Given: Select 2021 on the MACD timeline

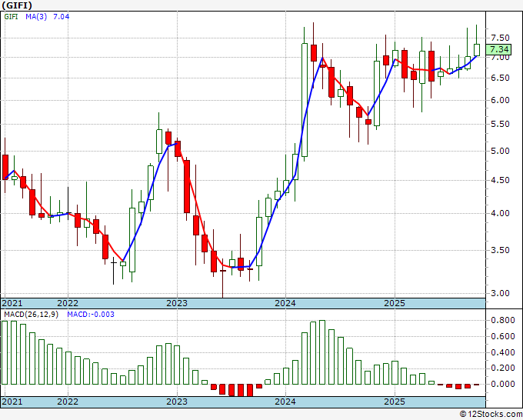Looking at the screenshot, I should tap(12, 402).
